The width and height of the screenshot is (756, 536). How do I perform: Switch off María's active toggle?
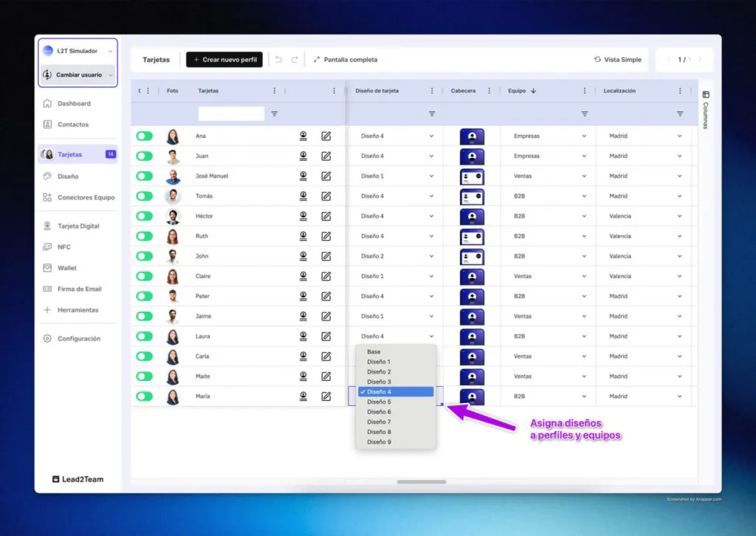pyautogui.click(x=144, y=396)
